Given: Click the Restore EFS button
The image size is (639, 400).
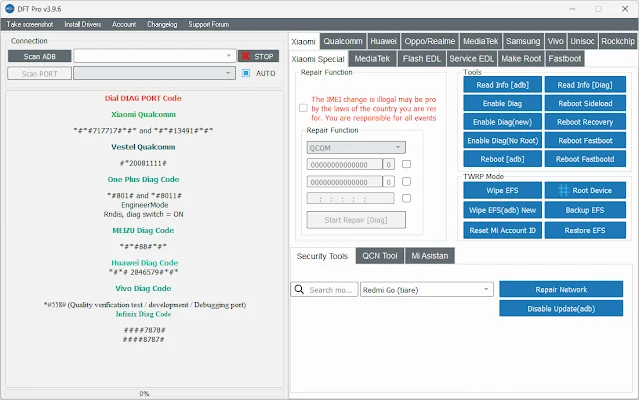Looking at the screenshot, I should [x=585, y=230].
